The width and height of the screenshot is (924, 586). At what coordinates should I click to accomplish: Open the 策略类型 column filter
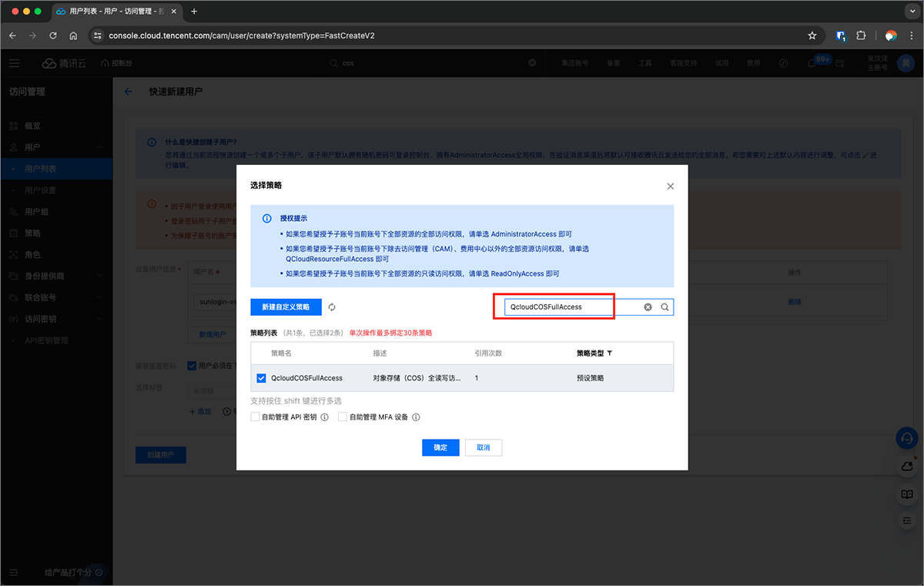pos(610,353)
